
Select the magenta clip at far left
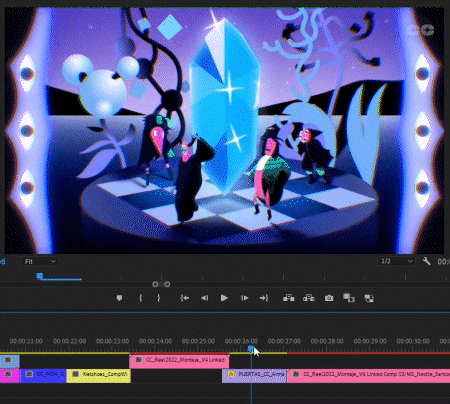(9, 375)
